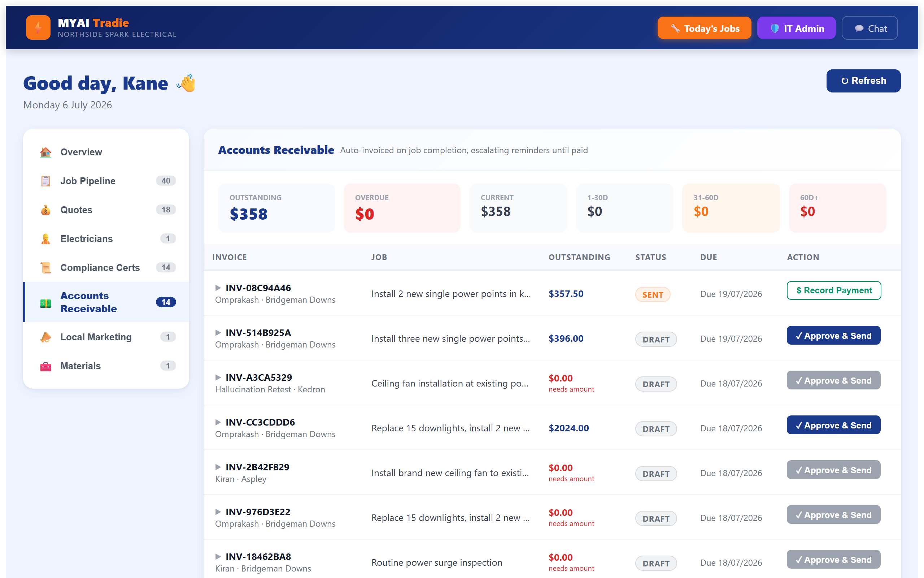Click the shield icon in IT Admin
924x578 pixels.
[775, 28]
